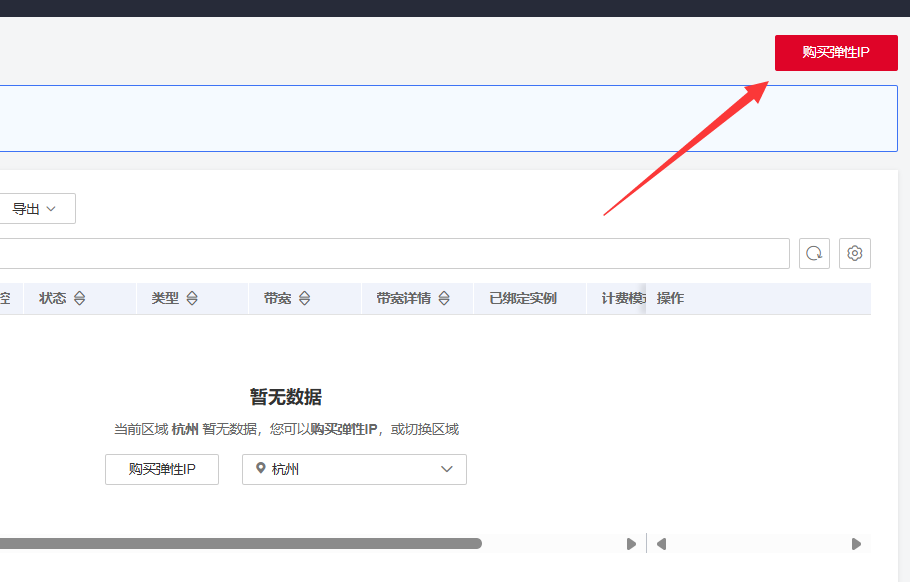Viewport: 910px width, 582px height.
Task: Click the location pin icon beside 杭州
Action: click(261, 468)
